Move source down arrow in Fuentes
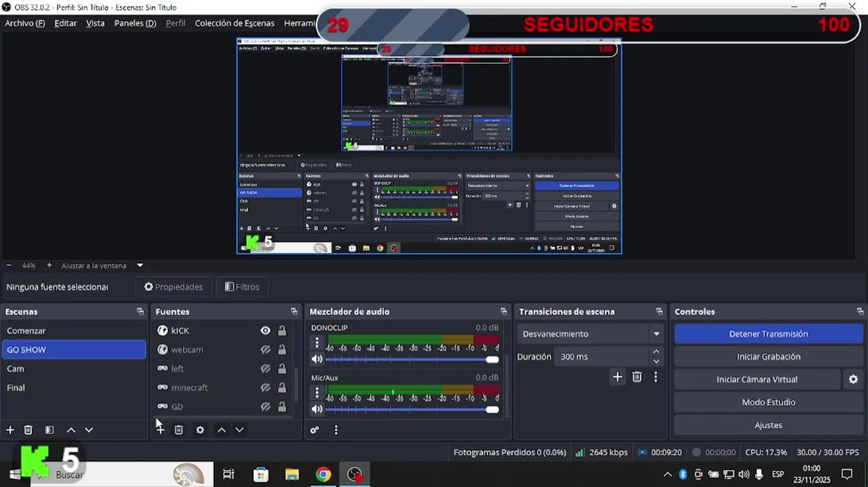The image size is (868, 487). (x=239, y=430)
